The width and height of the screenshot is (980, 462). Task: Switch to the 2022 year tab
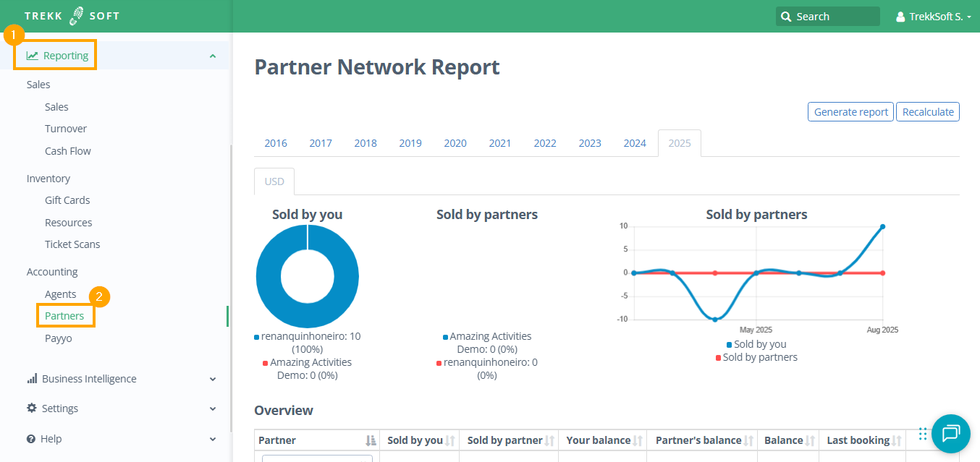(x=545, y=143)
